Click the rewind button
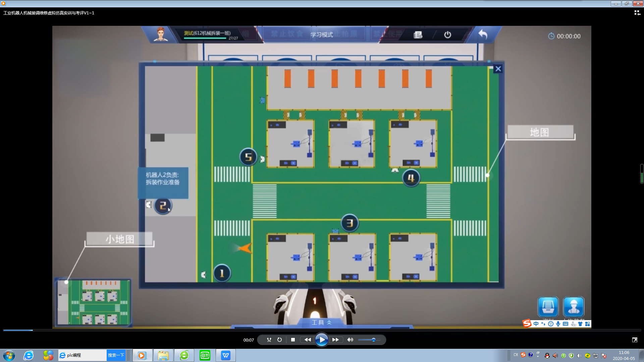This screenshot has height=362, width=644. pyautogui.click(x=307, y=340)
